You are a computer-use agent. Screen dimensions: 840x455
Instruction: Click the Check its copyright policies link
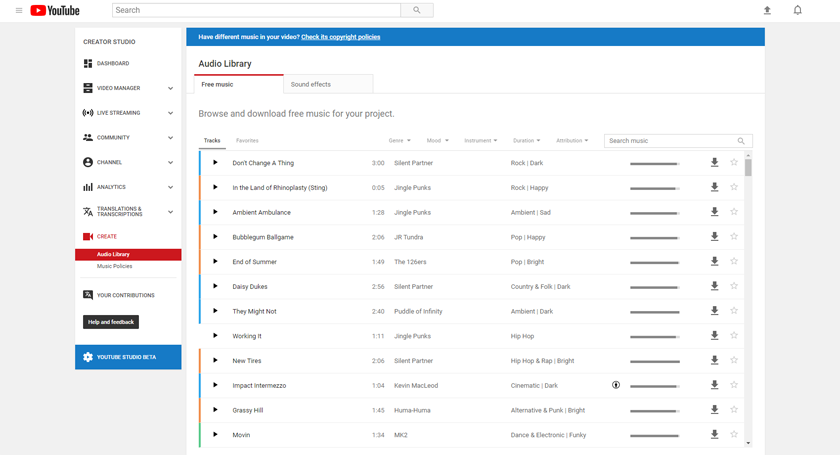click(340, 37)
